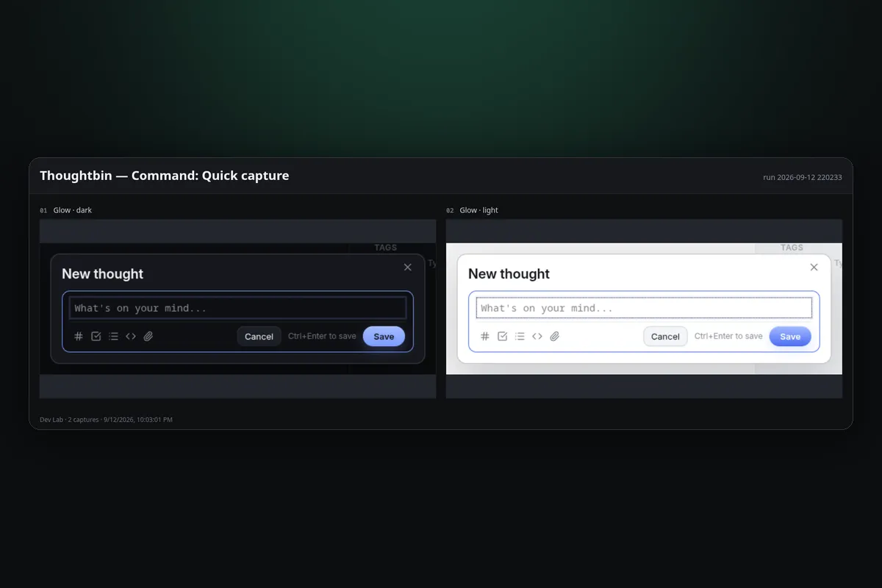Click the TAGS header in dark capture

(x=386, y=248)
